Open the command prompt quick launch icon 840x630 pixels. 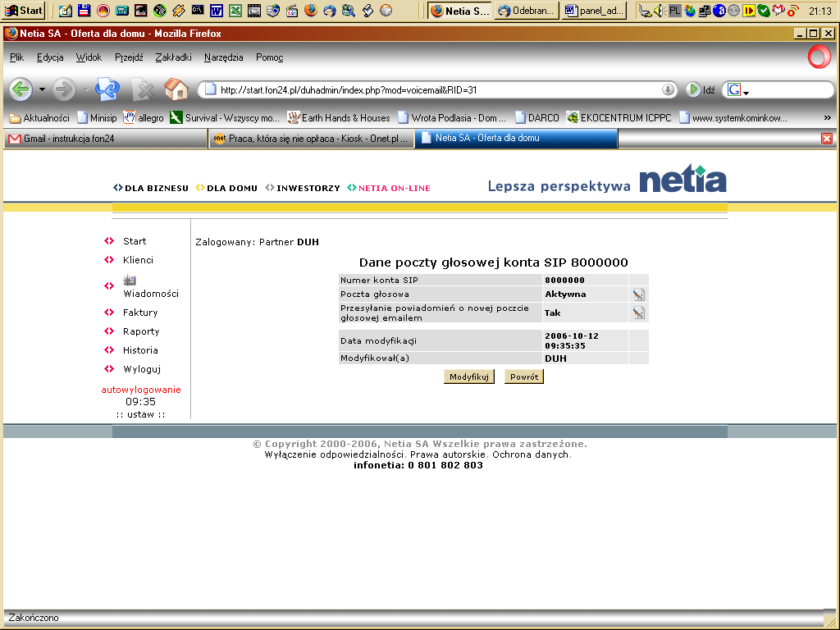pos(198,10)
